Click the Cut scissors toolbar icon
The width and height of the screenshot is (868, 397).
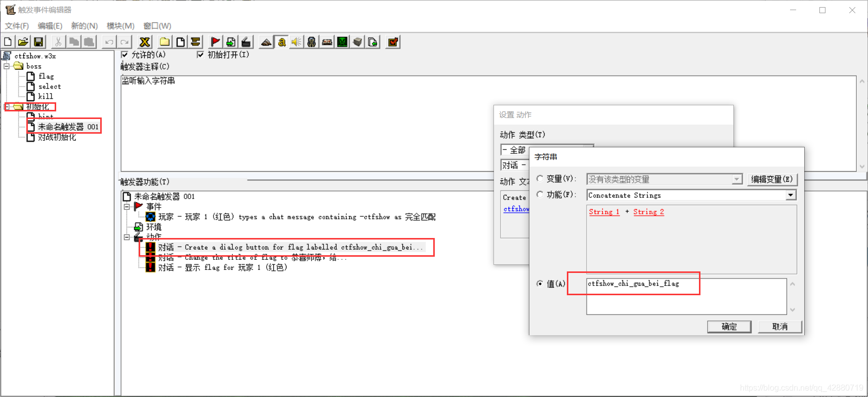58,42
